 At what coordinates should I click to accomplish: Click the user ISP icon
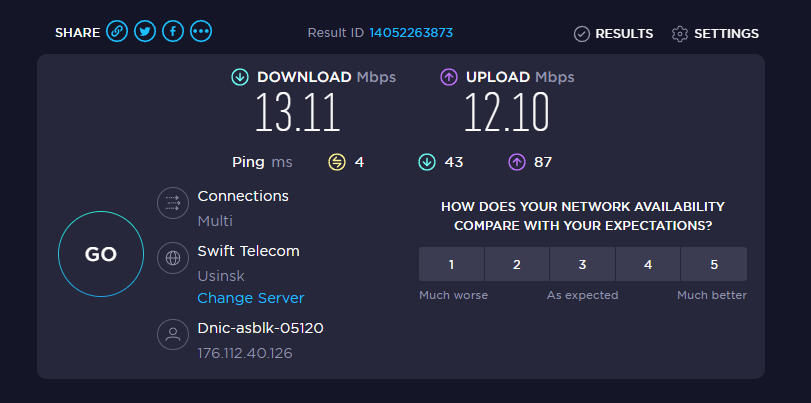pos(173,335)
